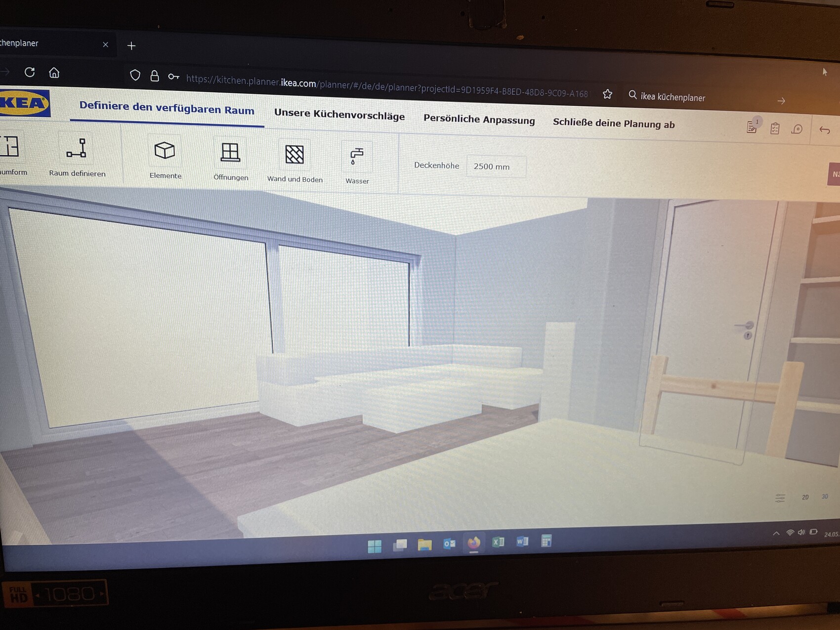Open the clipboard checklist icon

pos(775,128)
